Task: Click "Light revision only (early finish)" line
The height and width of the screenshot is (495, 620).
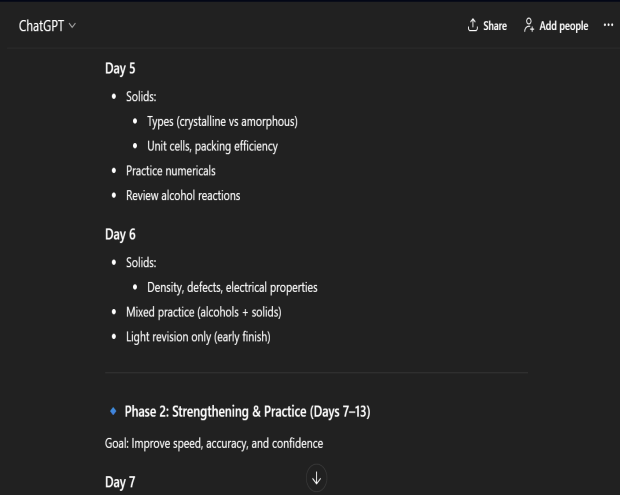Action: pyautogui.click(x=198, y=336)
